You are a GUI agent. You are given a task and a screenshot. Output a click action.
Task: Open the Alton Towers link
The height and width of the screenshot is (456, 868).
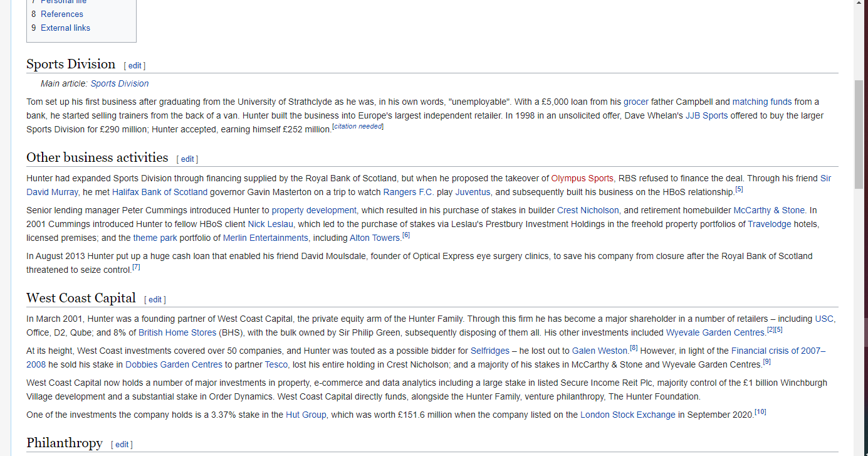coord(375,238)
